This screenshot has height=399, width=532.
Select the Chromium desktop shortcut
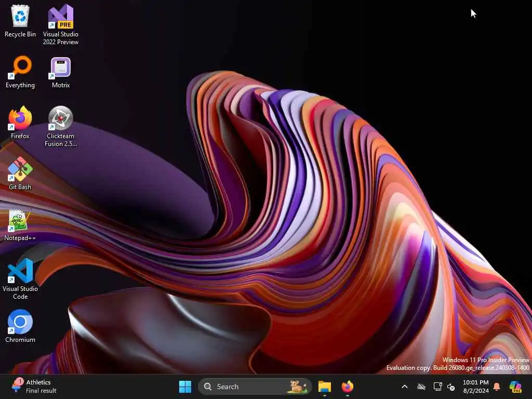[20, 326]
